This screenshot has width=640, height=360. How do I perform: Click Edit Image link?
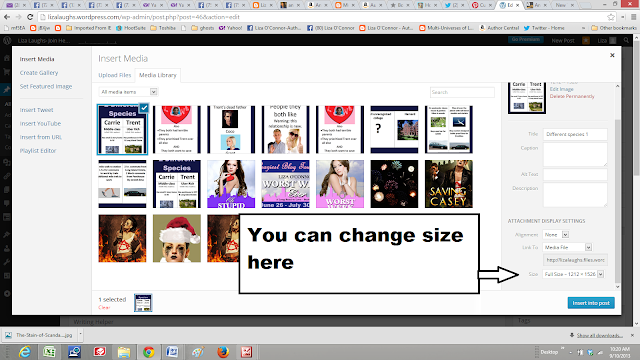pyautogui.click(x=561, y=89)
